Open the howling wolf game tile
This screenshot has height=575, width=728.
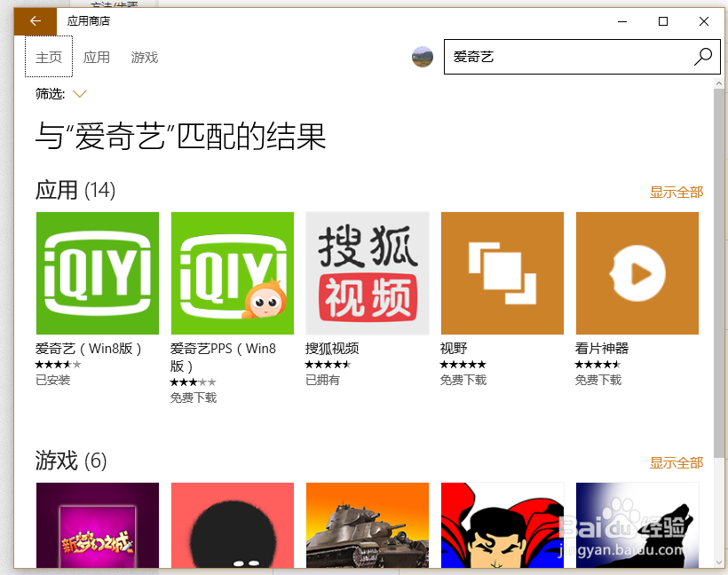(637, 525)
